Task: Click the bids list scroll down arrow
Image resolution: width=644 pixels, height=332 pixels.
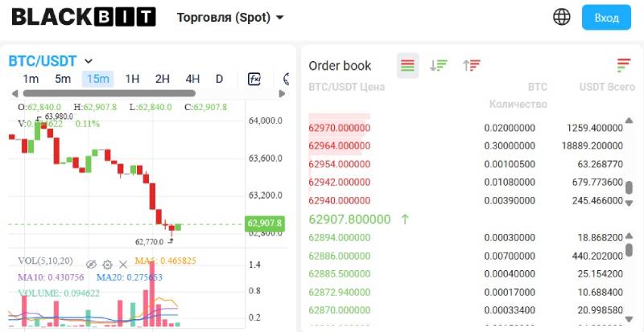Action: pos(629,318)
